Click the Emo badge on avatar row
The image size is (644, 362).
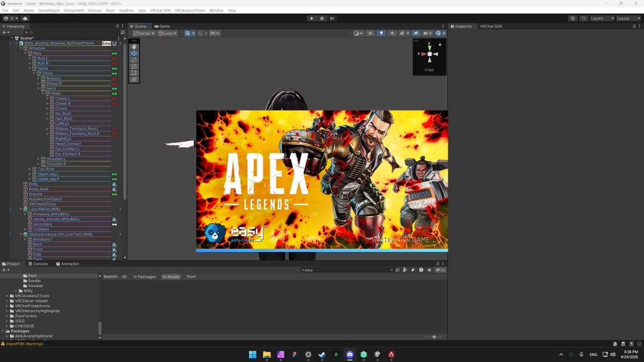pyautogui.click(x=106, y=43)
